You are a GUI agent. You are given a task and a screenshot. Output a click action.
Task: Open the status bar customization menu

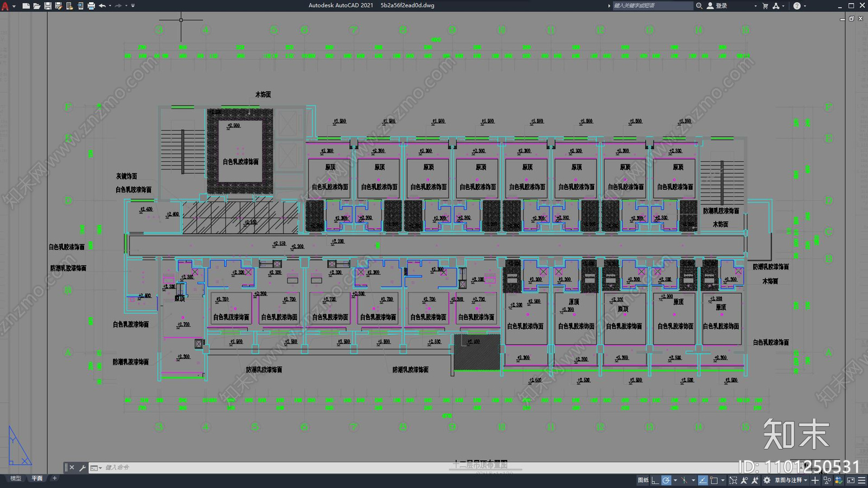tap(861, 480)
